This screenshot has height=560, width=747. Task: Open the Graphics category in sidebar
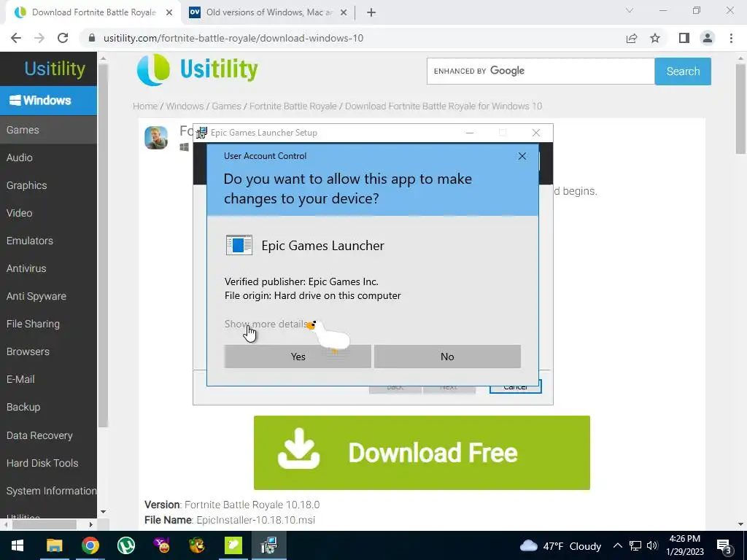point(48,185)
